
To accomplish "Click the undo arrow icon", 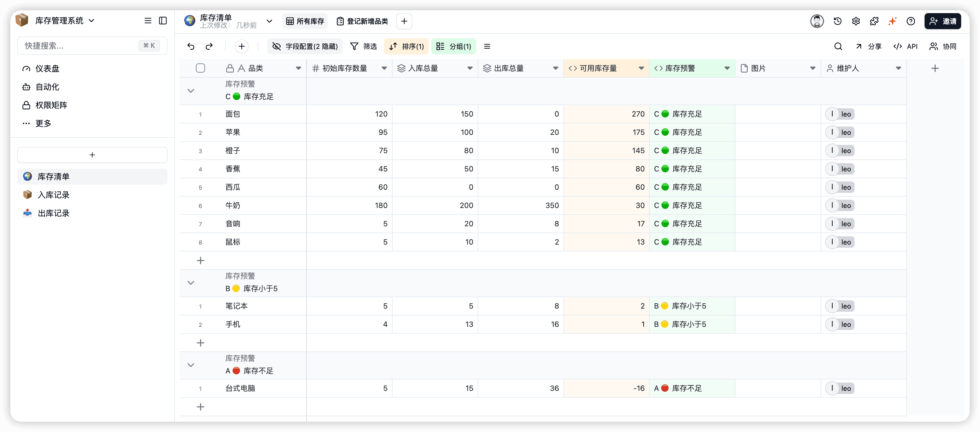I will pyautogui.click(x=191, y=46).
